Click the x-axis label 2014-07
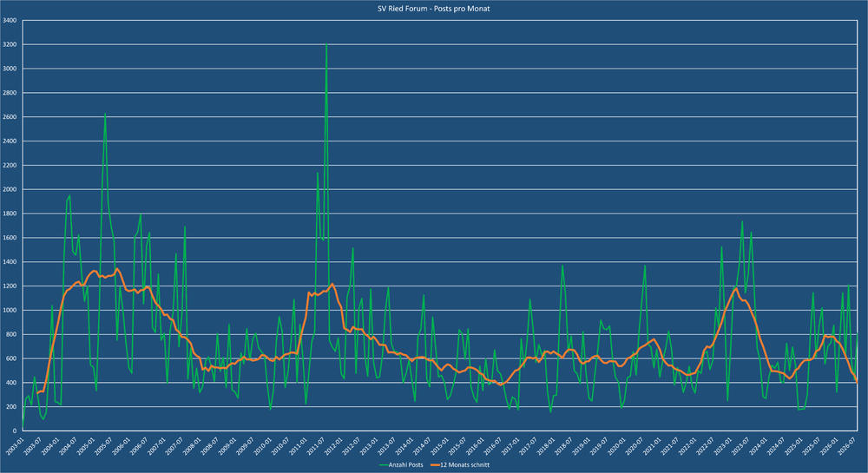The height and width of the screenshot is (473, 868). [x=423, y=446]
